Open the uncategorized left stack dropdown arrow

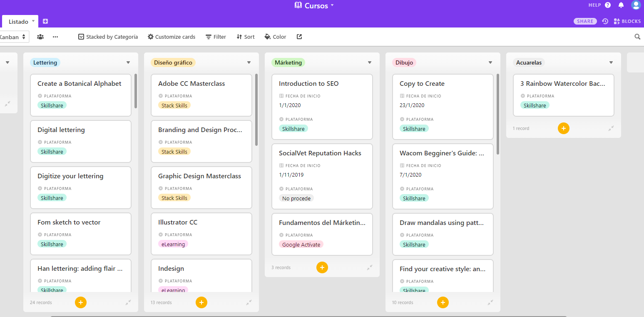coord(7,62)
